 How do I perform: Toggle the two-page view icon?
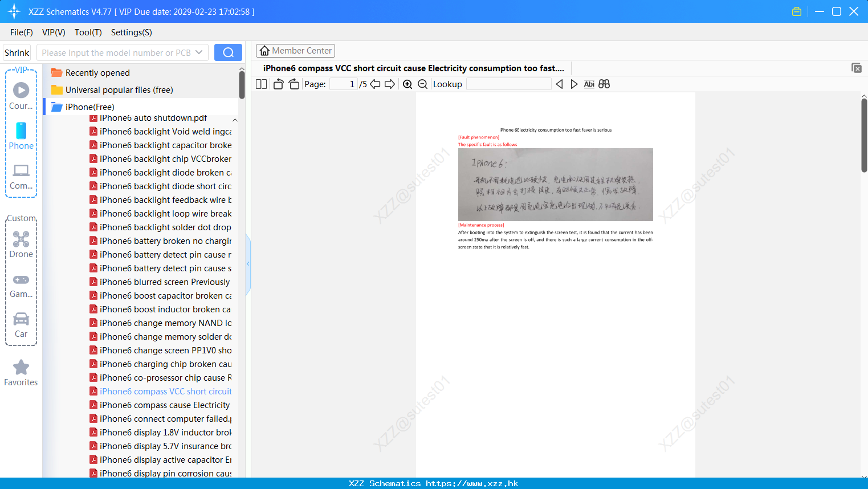pyautogui.click(x=261, y=84)
